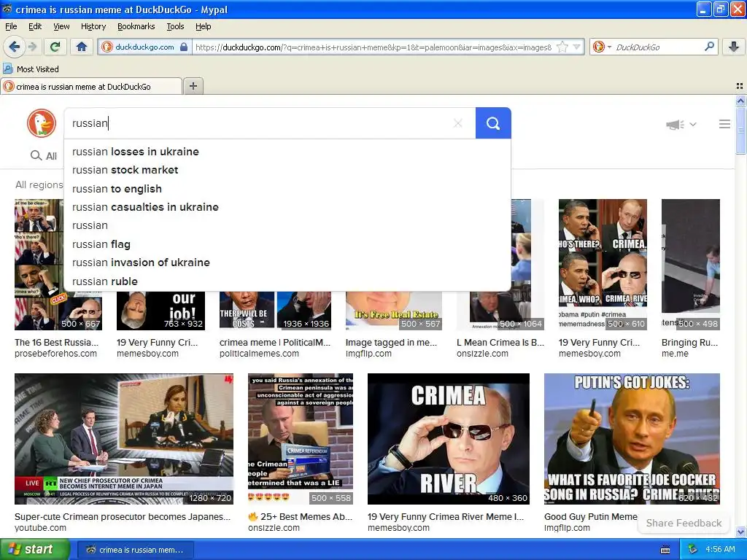Go back with the Back arrow button

[x=14, y=47]
